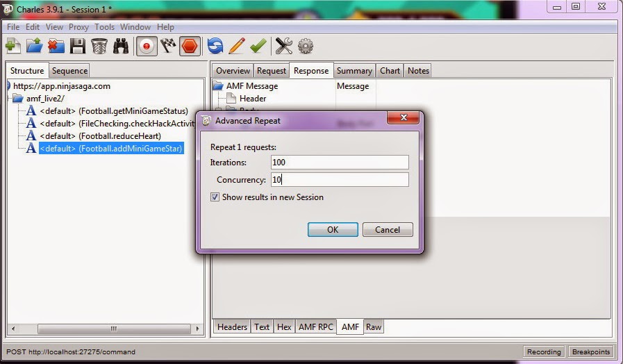Select the Overview tab
This screenshot has width=623, height=364.
pyautogui.click(x=233, y=71)
